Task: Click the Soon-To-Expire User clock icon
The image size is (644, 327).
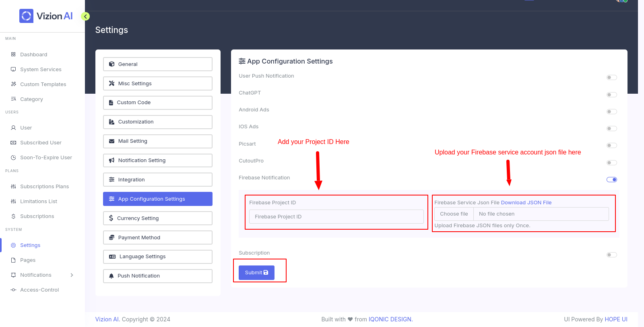Action: click(13, 158)
